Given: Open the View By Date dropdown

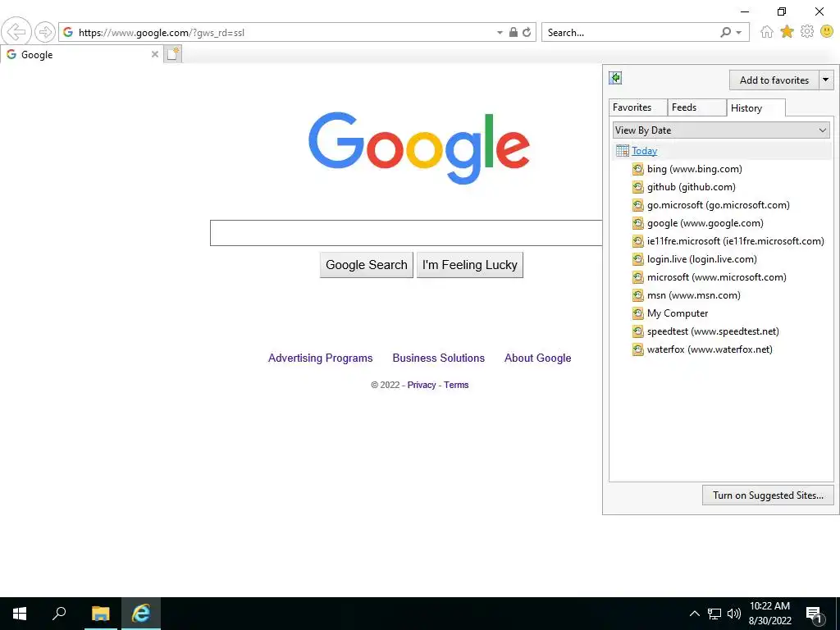Looking at the screenshot, I should [x=721, y=130].
